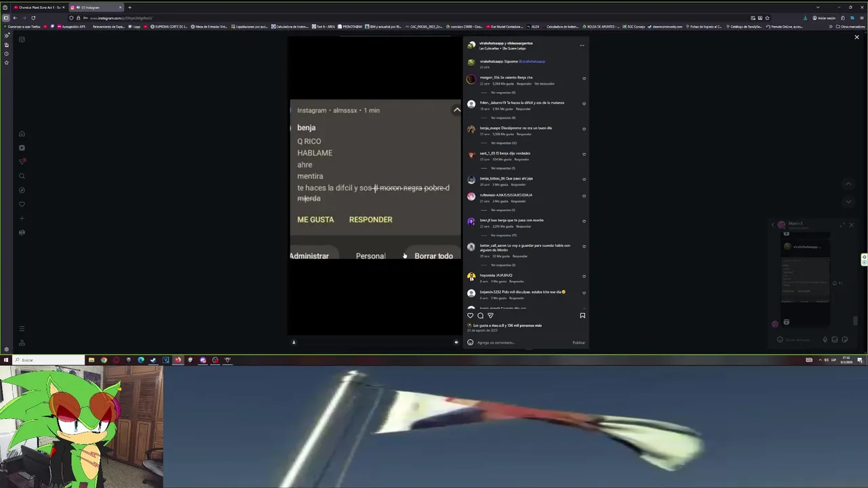Click Publicar to post comment

[578, 342]
